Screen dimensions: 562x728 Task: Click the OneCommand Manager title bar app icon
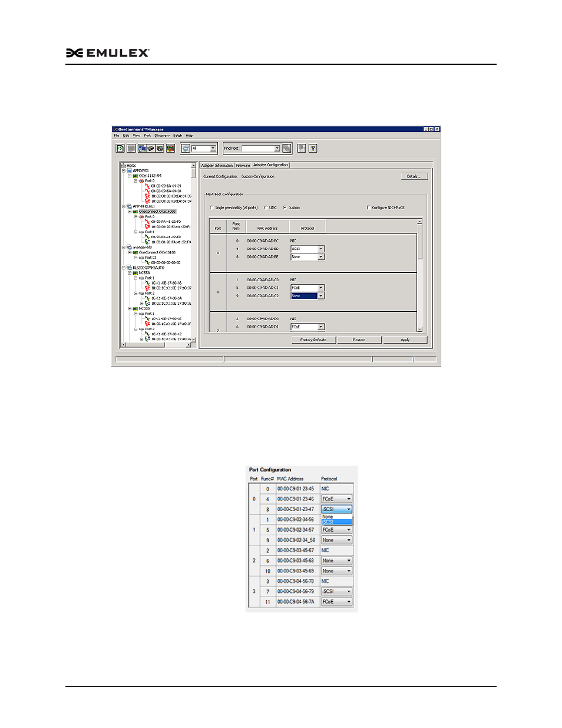pos(115,129)
